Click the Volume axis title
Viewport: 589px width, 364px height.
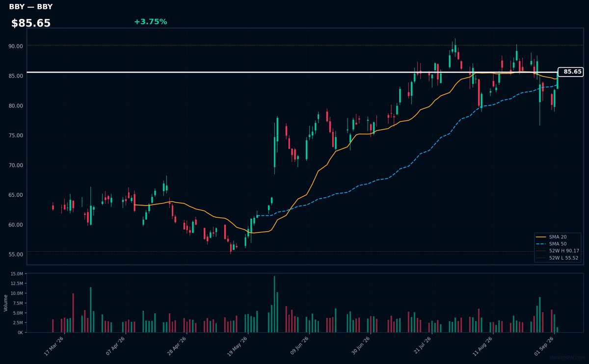coord(5,303)
